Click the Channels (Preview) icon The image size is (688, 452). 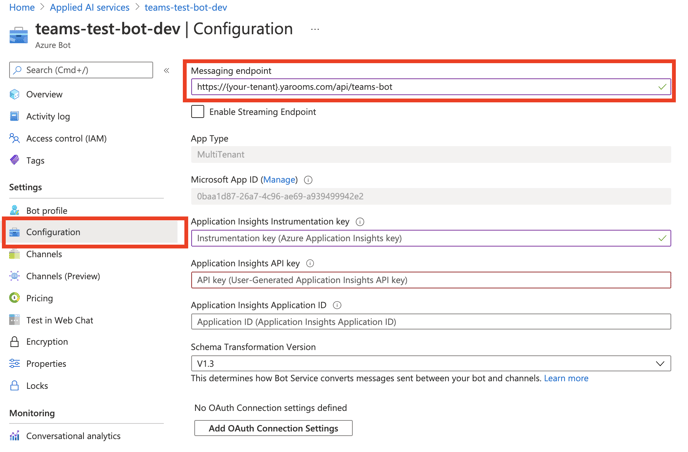pos(14,276)
